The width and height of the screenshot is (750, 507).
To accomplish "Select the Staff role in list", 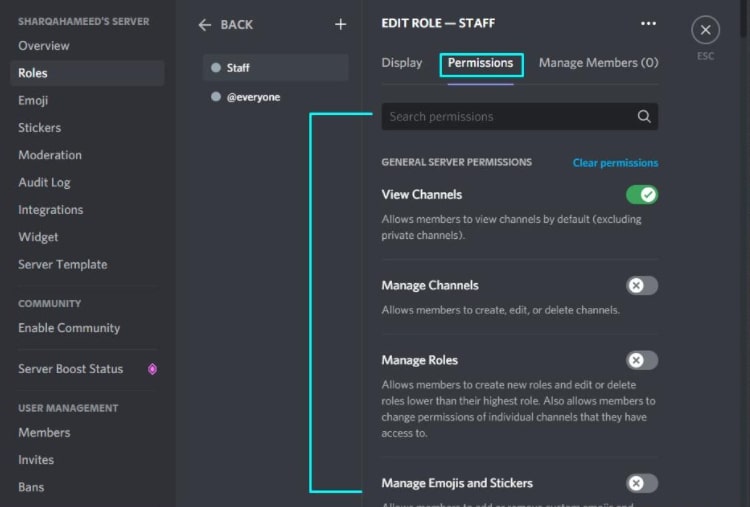I will click(276, 67).
